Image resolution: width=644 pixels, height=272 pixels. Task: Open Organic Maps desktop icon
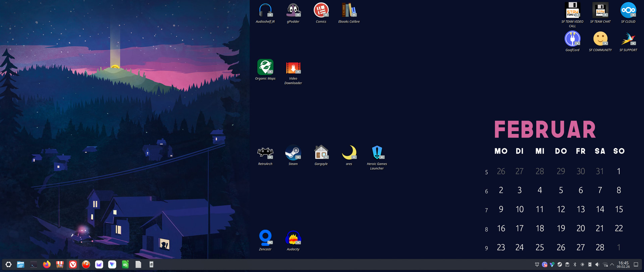(x=265, y=67)
